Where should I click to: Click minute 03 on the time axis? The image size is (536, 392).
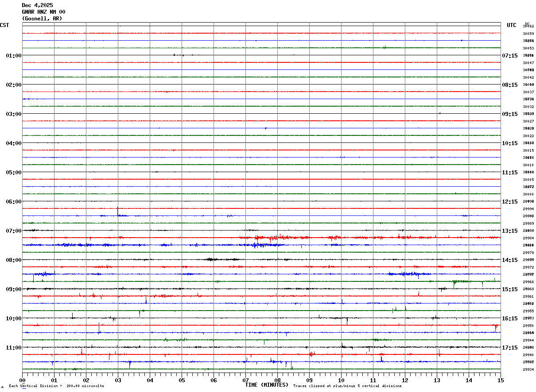pos(118,380)
